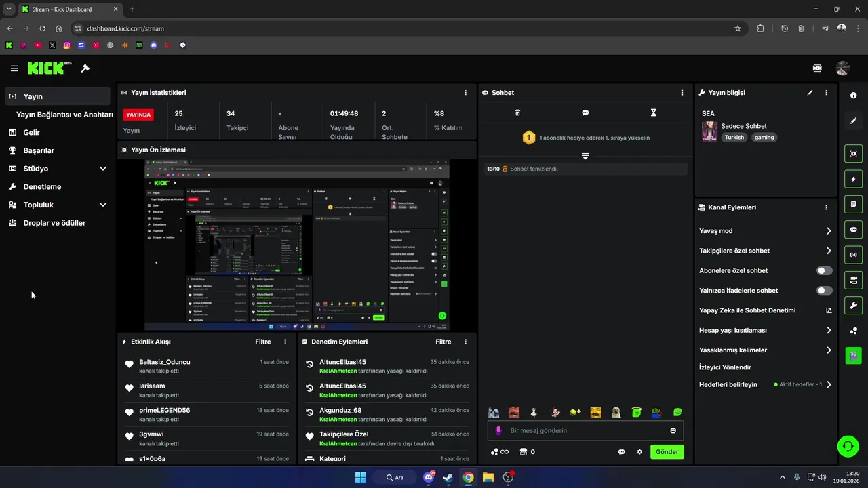Click the Turkish tag

[734, 137]
